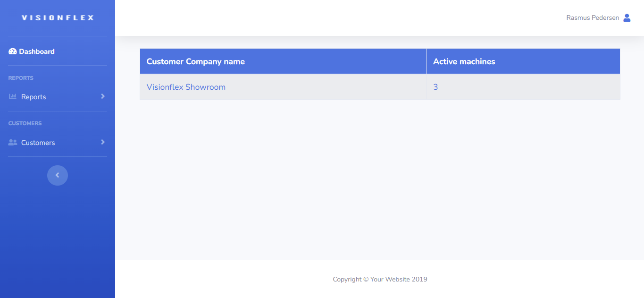The width and height of the screenshot is (644, 298).
Task: Click the user profile avatar icon
Action: 627,18
